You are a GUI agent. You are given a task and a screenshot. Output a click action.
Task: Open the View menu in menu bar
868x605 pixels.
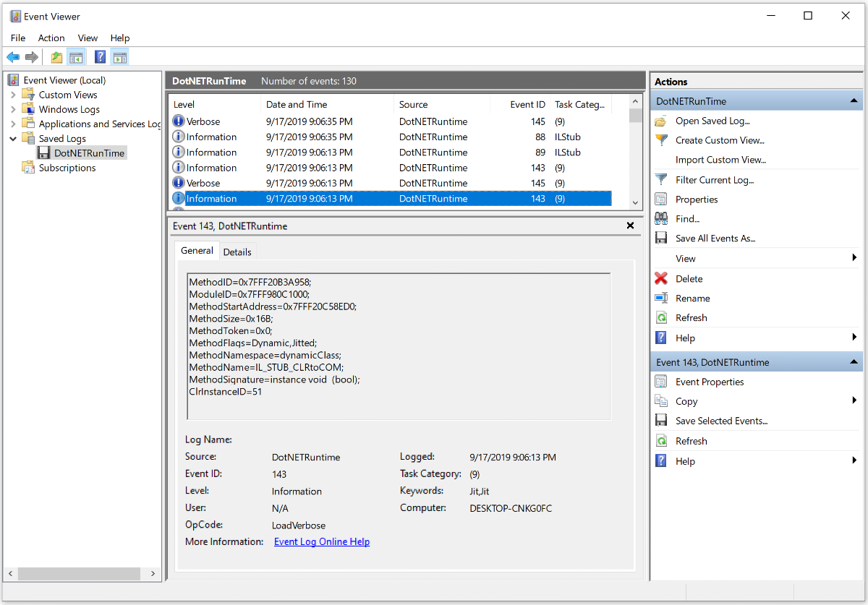point(88,38)
